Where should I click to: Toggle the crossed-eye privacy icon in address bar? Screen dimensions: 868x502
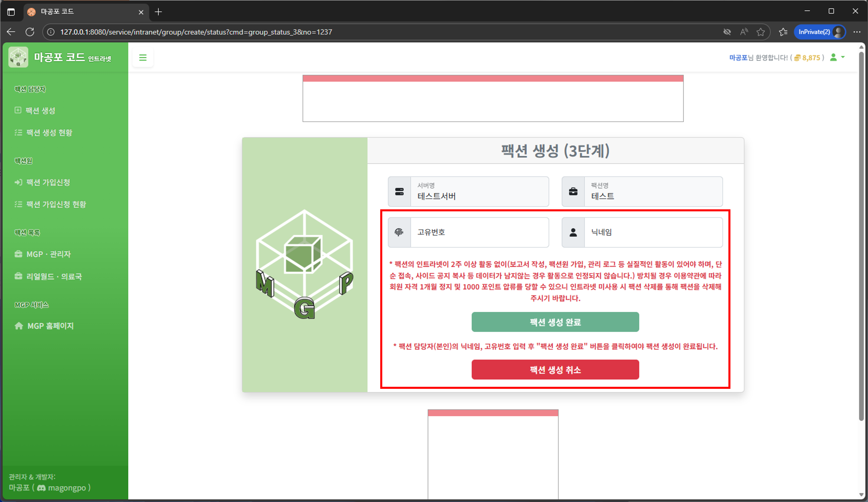(727, 32)
